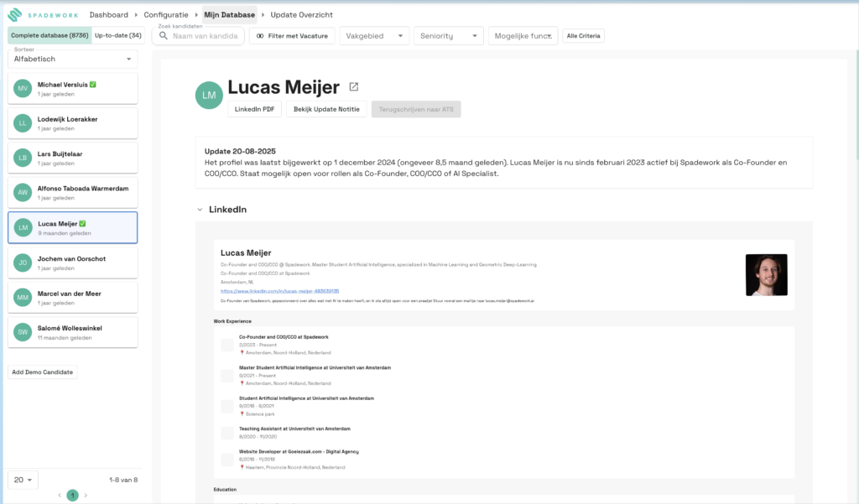Click the large LM avatar beside the name

209,95
